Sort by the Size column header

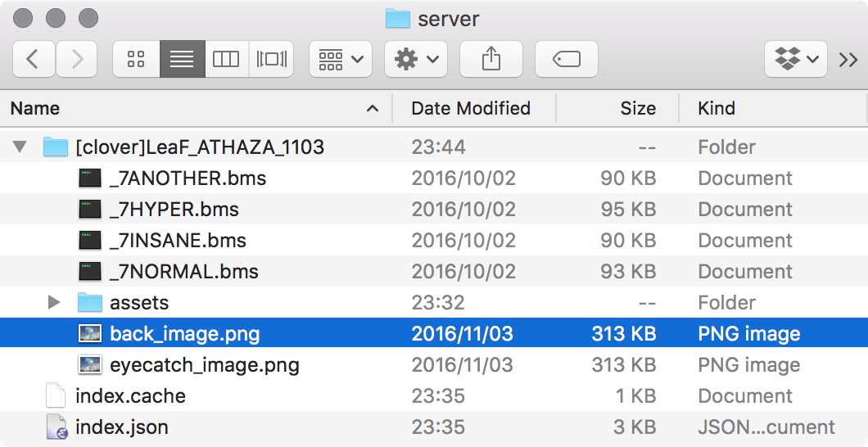tap(617, 108)
